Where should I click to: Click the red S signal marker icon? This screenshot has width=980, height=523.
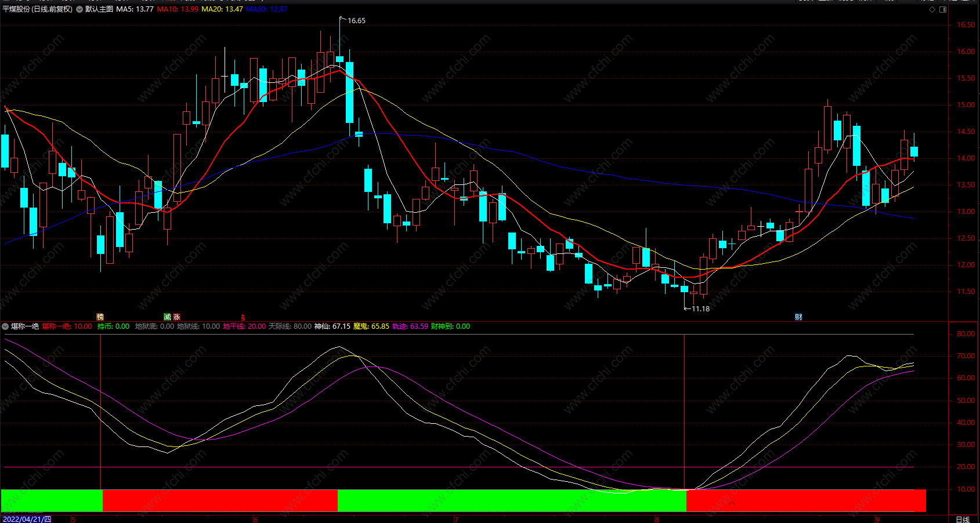coord(243,318)
